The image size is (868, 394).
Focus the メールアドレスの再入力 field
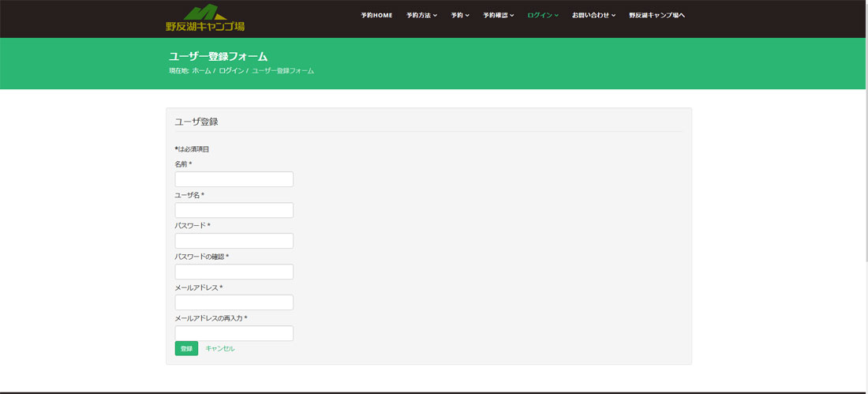click(234, 333)
